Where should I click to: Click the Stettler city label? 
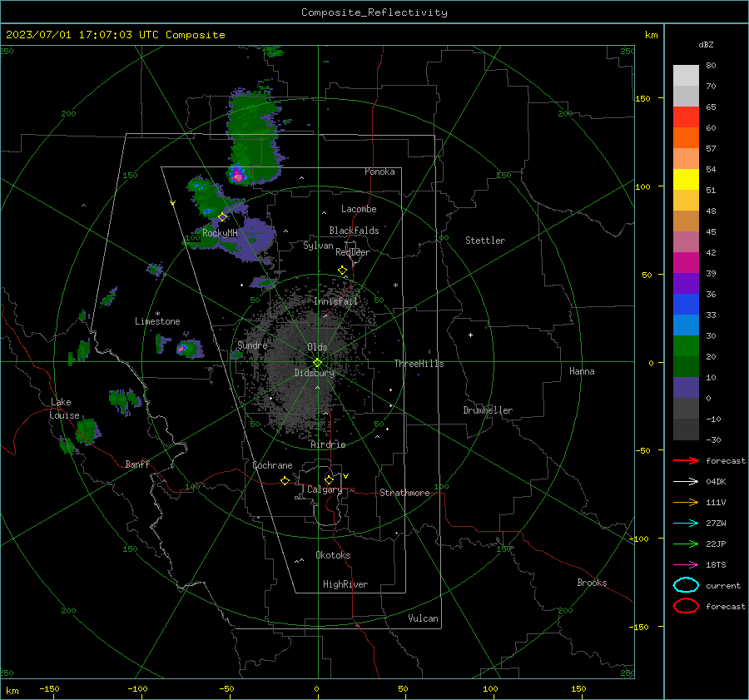point(485,241)
